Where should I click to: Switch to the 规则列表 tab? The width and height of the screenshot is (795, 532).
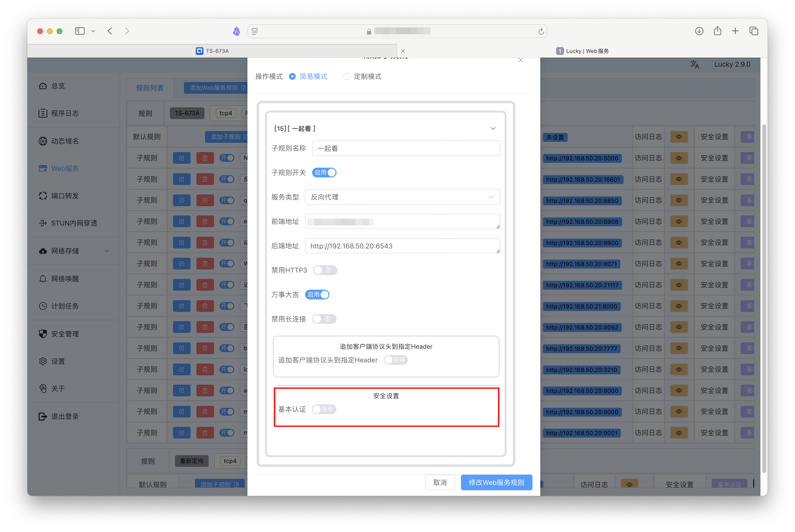click(x=150, y=88)
